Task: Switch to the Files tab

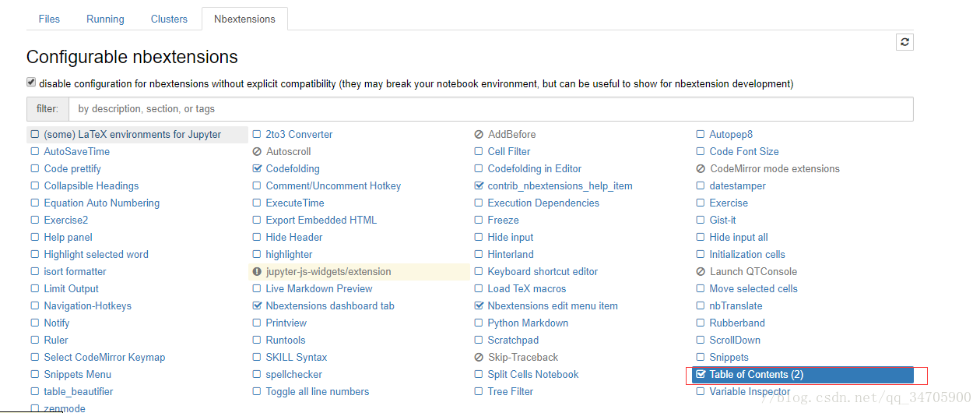Action: click(x=49, y=19)
